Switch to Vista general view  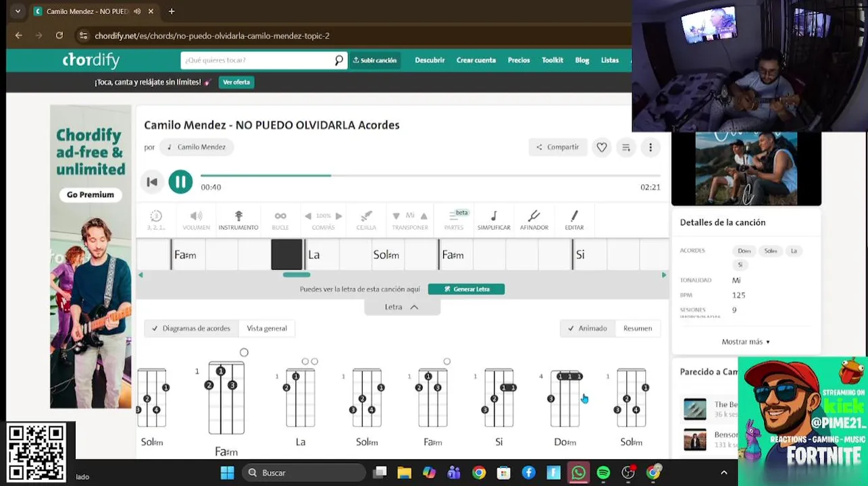[x=267, y=329]
